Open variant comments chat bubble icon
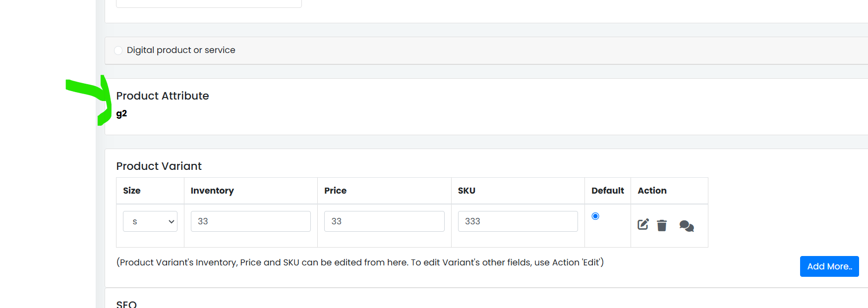The width and height of the screenshot is (868, 308). click(x=687, y=226)
